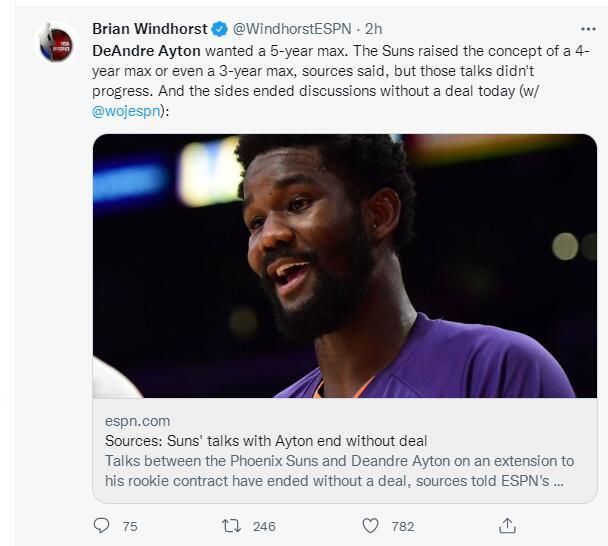Click the 782 likes count

coord(402,526)
